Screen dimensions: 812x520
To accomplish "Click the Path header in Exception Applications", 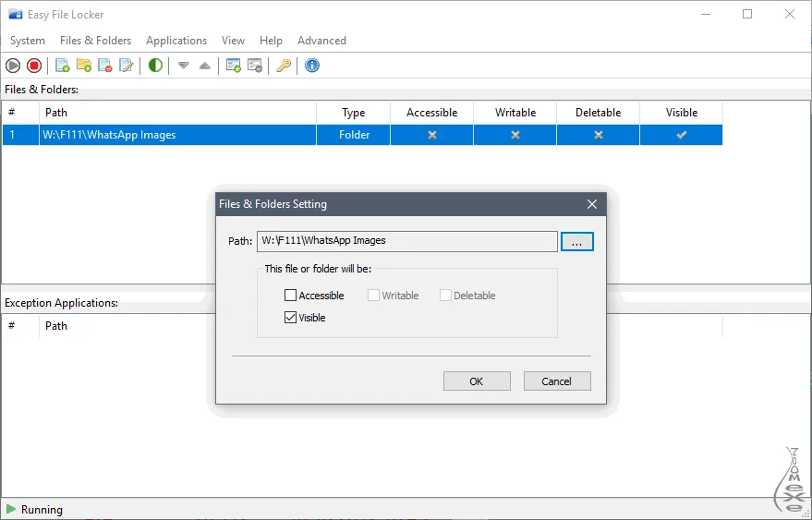I will pyautogui.click(x=56, y=326).
